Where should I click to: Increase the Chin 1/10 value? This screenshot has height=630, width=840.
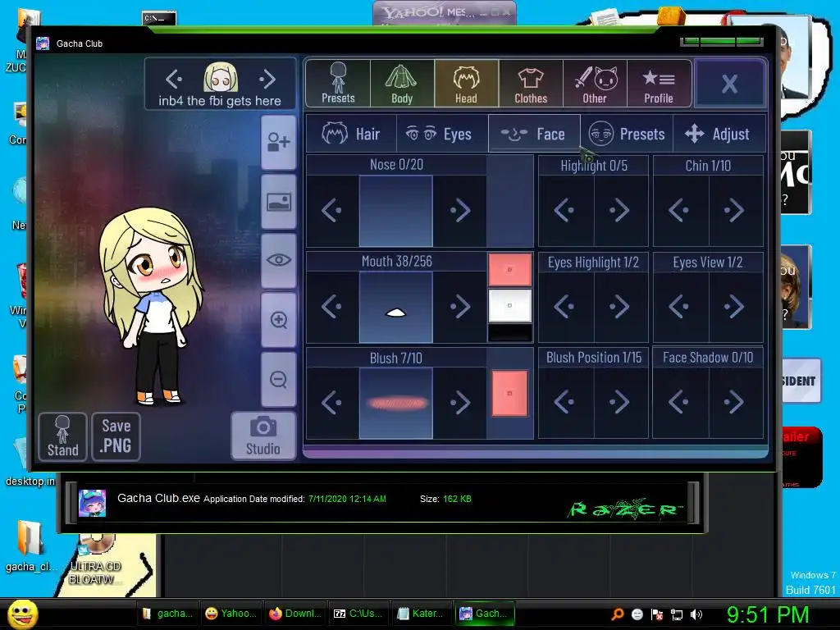click(x=736, y=211)
